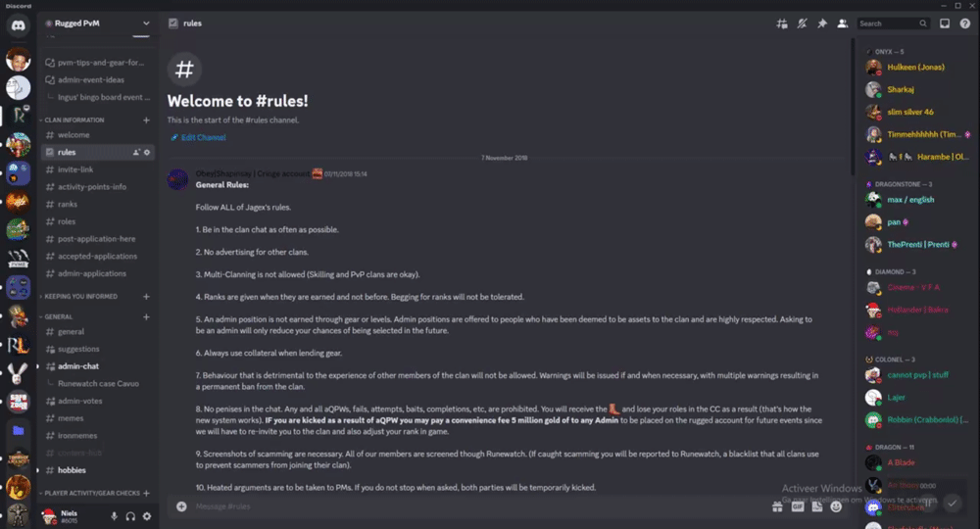980x529 pixels.
Task: Open the emoji picker smiley icon
Action: tap(836, 506)
